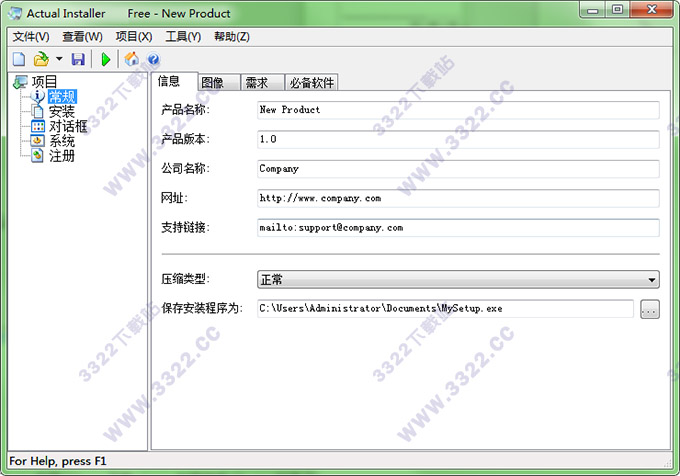Switch to the 必备软件 tab
This screenshot has height=476, width=680.
click(x=311, y=82)
